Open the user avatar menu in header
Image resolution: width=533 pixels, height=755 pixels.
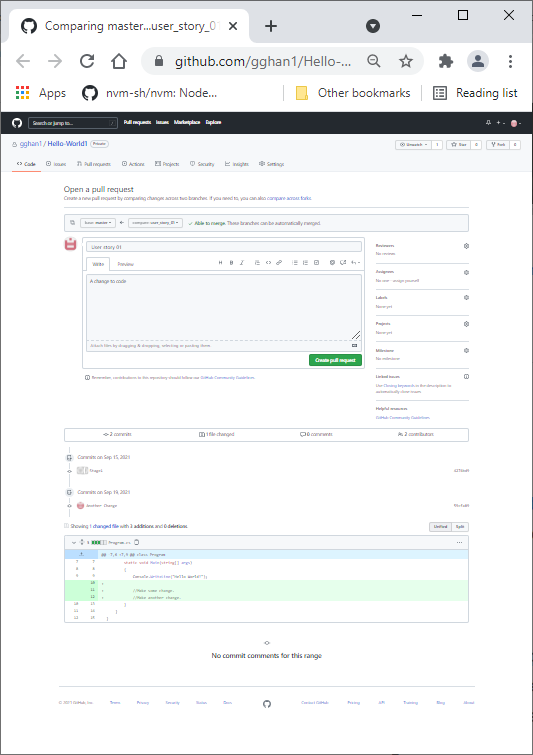pos(516,123)
